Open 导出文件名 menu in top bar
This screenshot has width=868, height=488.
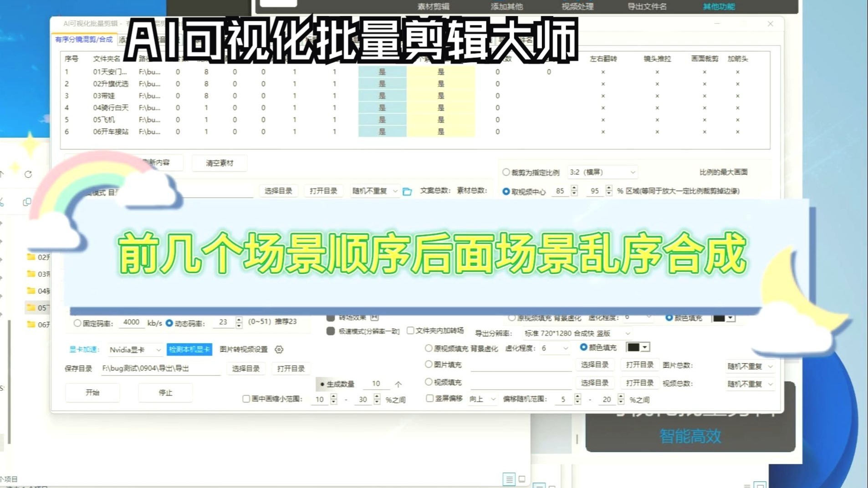[x=647, y=6]
